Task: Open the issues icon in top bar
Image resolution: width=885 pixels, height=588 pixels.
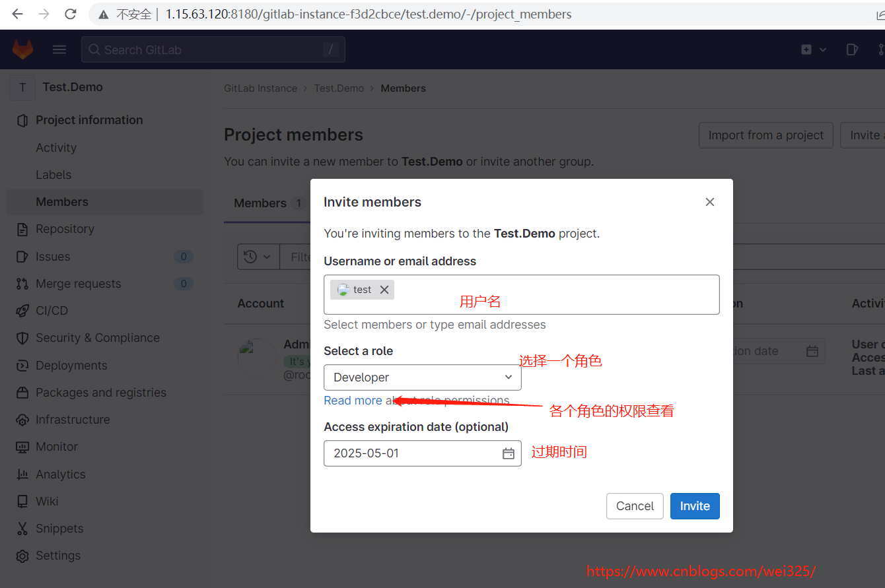Action: coord(852,49)
